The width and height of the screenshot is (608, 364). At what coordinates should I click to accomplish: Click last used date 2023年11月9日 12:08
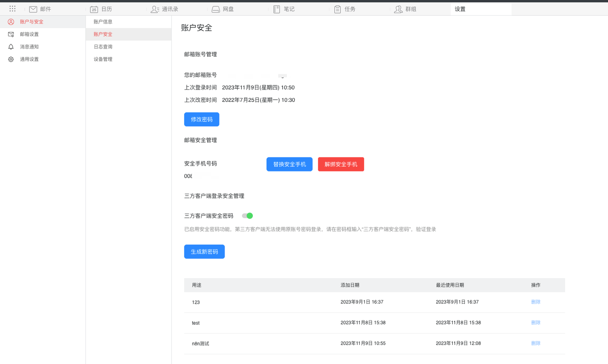[458, 343]
